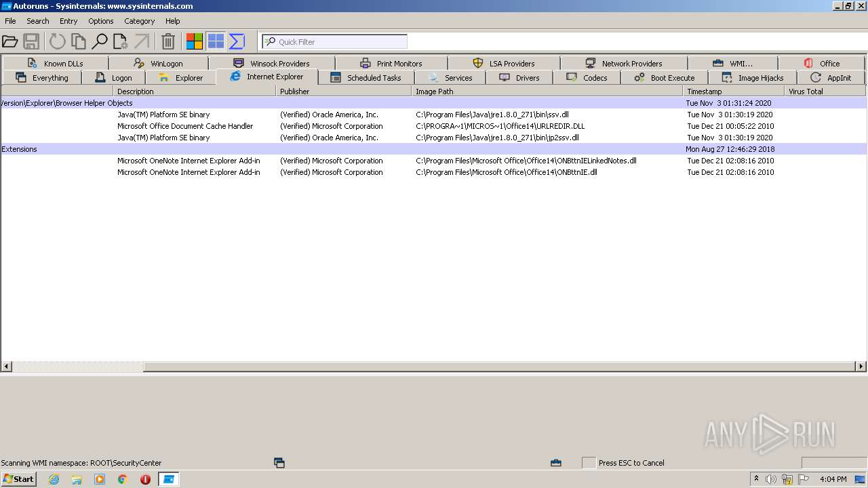Open the file explorer taskbar icon
The height and width of the screenshot is (488, 868).
pos(77,479)
